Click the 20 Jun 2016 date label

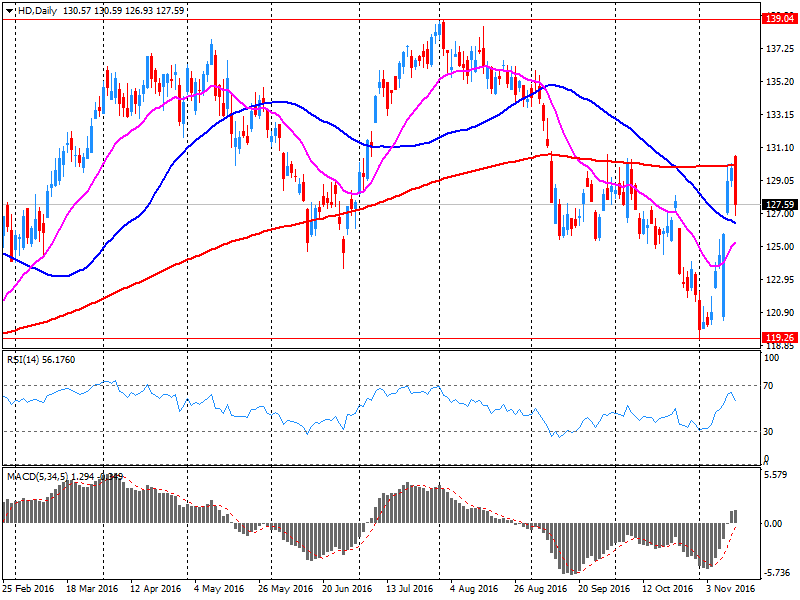(x=347, y=589)
